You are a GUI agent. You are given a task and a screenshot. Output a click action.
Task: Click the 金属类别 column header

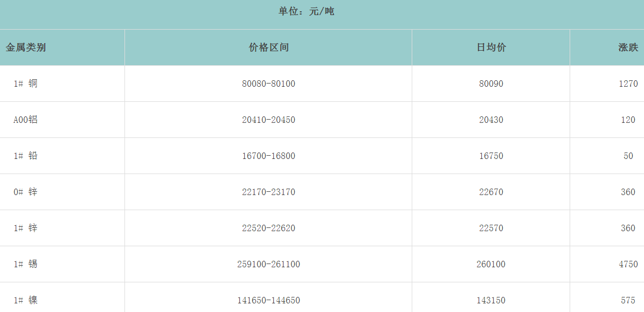26,47
